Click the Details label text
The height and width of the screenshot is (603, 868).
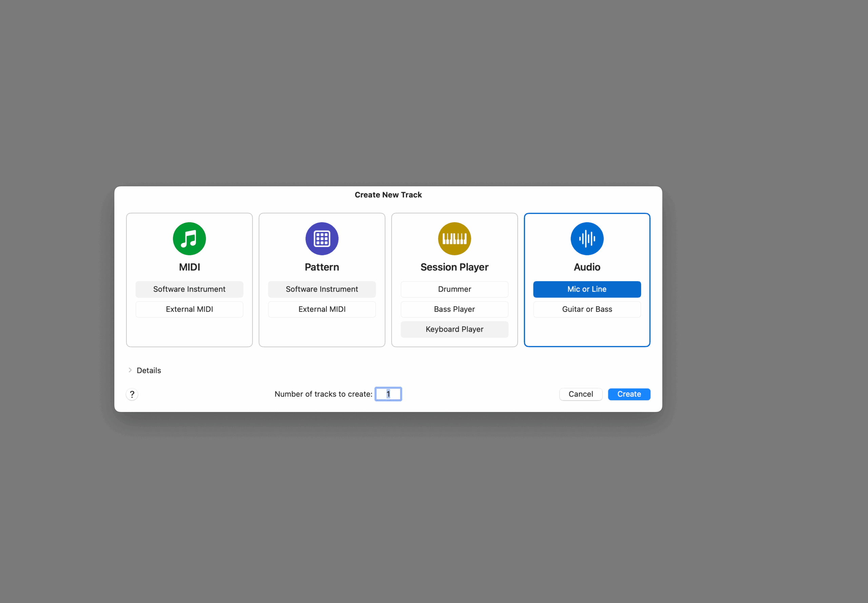pyautogui.click(x=149, y=370)
